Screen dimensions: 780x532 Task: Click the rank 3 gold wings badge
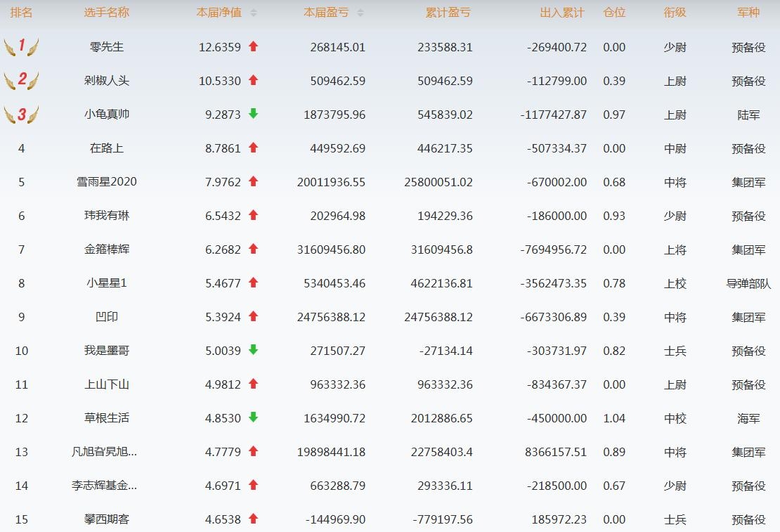(x=21, y=114)
